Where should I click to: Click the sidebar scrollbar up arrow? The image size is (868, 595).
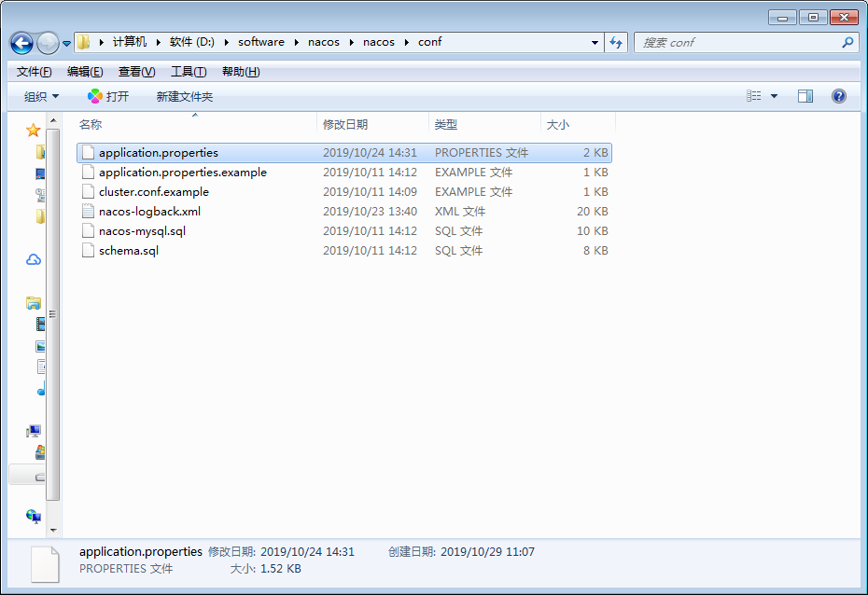pos(53,120)
